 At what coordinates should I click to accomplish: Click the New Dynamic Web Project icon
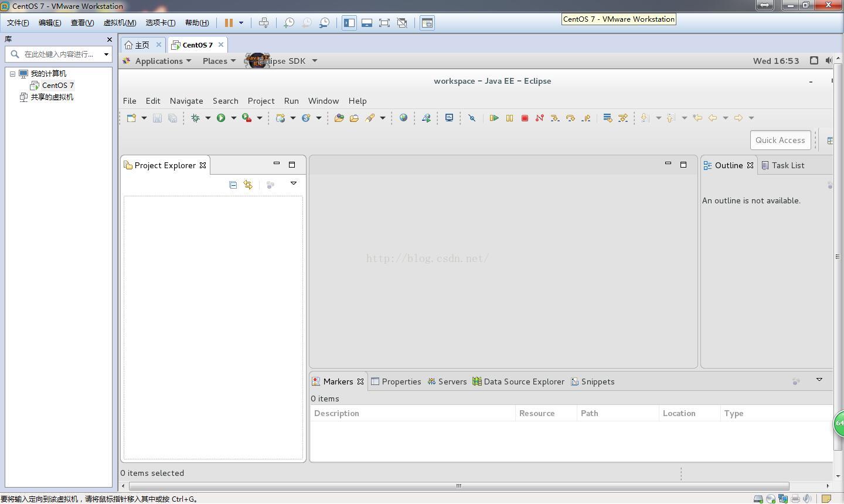[280, 118]
